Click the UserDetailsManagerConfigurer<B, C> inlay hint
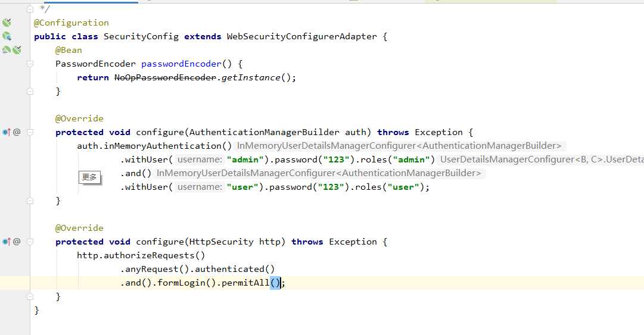 (x=541, y=159)
